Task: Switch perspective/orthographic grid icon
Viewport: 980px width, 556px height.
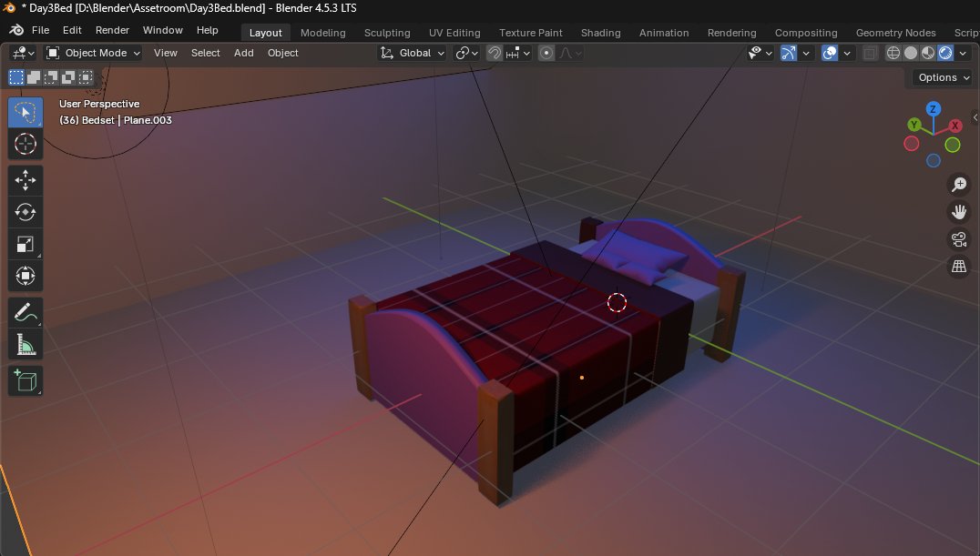Action: click(959, 267)
